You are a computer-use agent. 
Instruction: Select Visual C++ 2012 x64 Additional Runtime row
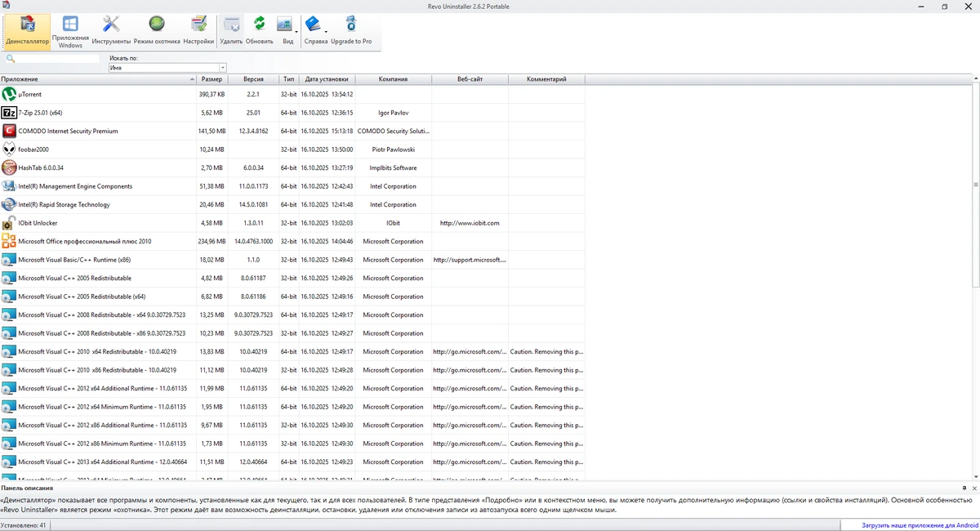292,388
